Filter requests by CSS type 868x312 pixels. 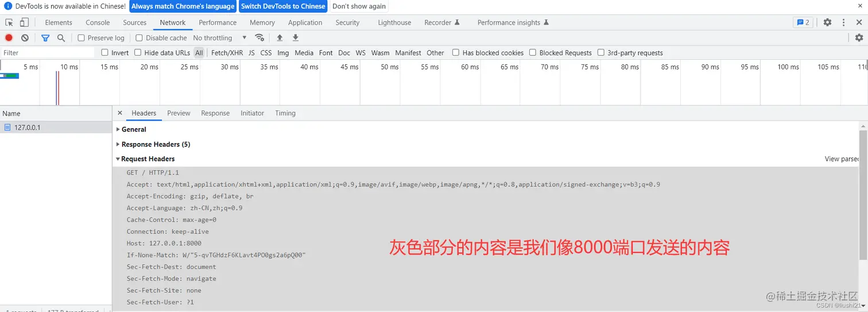266,52
